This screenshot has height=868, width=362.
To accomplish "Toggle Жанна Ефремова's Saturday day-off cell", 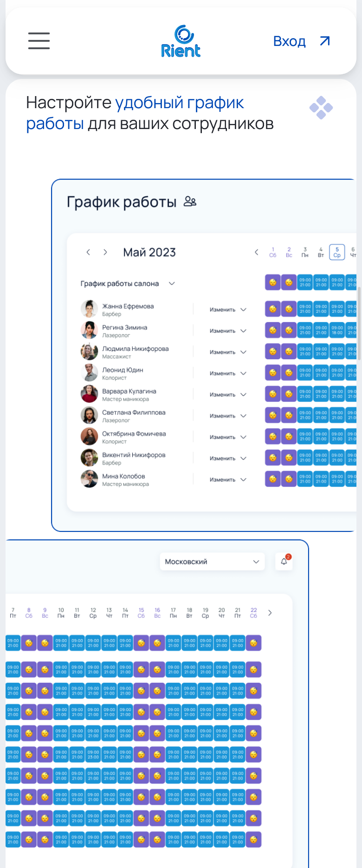I will pyautogui.click(x=273, y=309).
